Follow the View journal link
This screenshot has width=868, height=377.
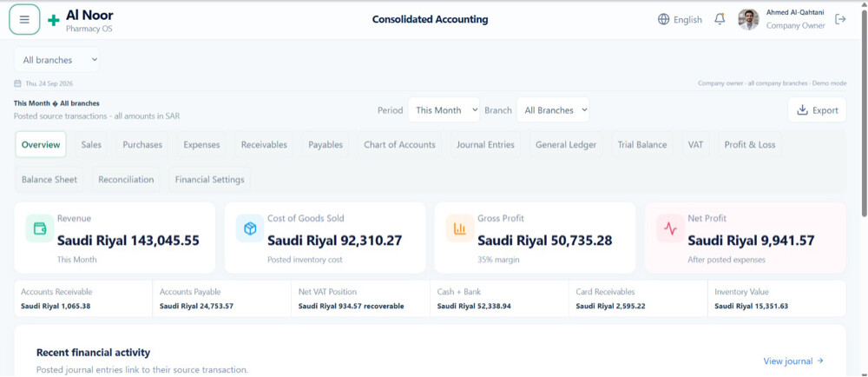[x=793, y=361]
